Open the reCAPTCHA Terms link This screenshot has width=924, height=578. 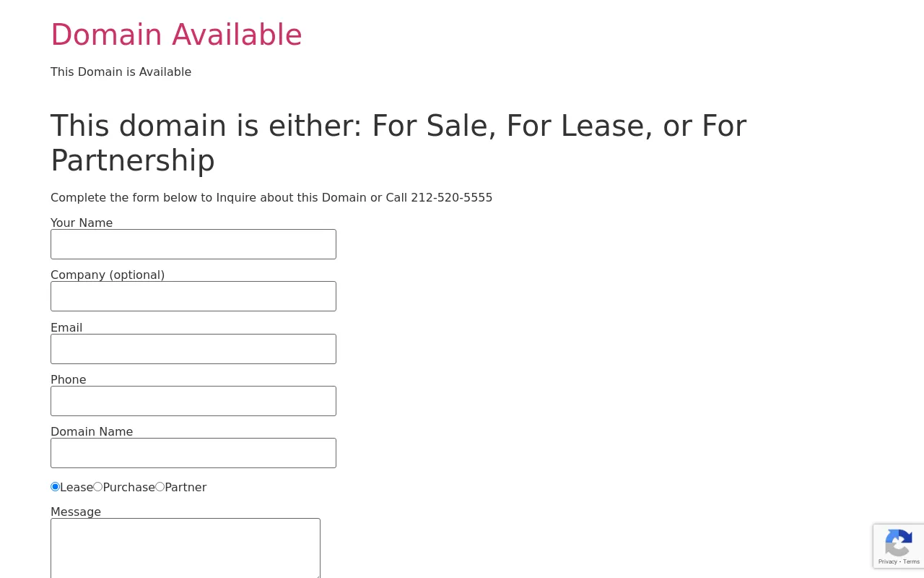point(912,561)
